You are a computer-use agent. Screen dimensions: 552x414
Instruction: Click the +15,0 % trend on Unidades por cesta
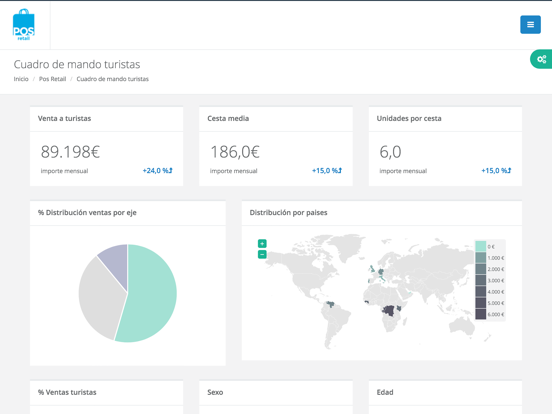[496, 171]
